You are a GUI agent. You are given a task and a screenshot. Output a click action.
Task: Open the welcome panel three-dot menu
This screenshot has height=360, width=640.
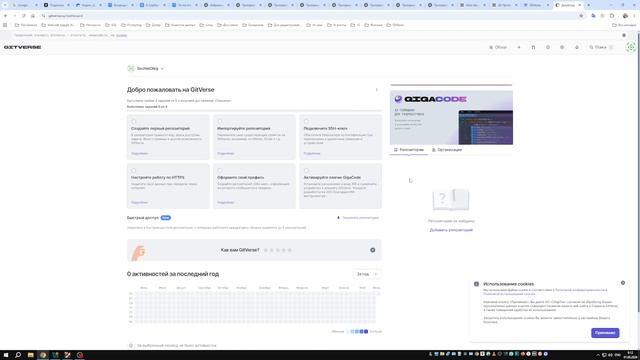[x=376, y=90]
